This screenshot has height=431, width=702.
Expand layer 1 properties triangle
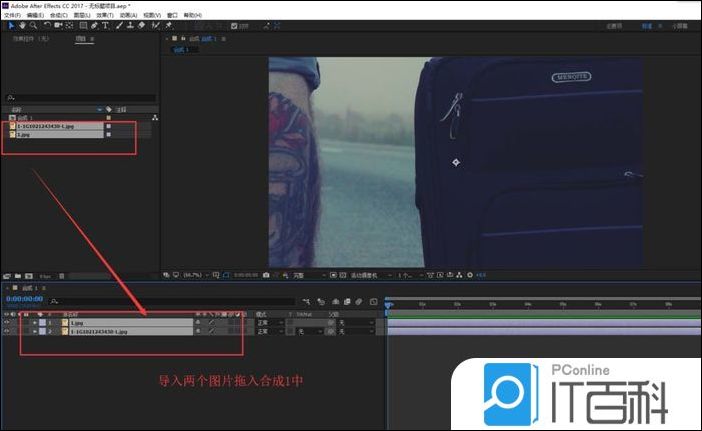tap(34, 322)
